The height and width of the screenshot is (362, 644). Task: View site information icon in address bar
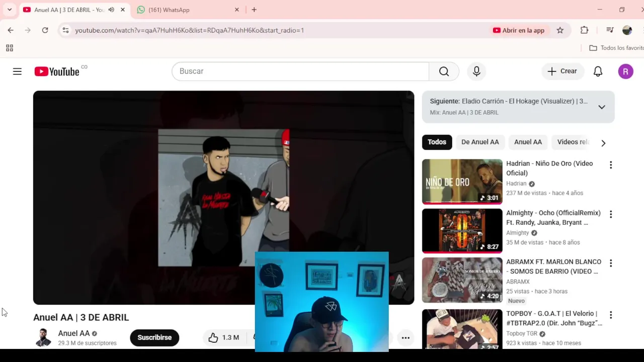coord(65,30)
